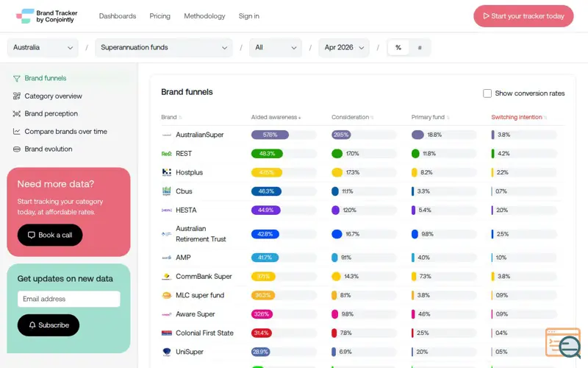Click CommBank Super's 14.3% consideration value
Image resolution: width=588 pixels, height=368 pixels.
tap(351, 277)
